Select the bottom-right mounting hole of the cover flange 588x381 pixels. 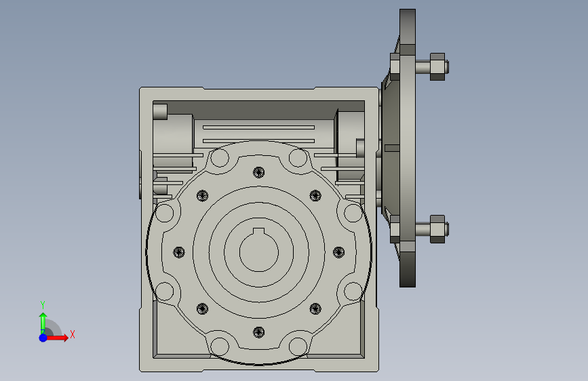[x=298, y=346]
